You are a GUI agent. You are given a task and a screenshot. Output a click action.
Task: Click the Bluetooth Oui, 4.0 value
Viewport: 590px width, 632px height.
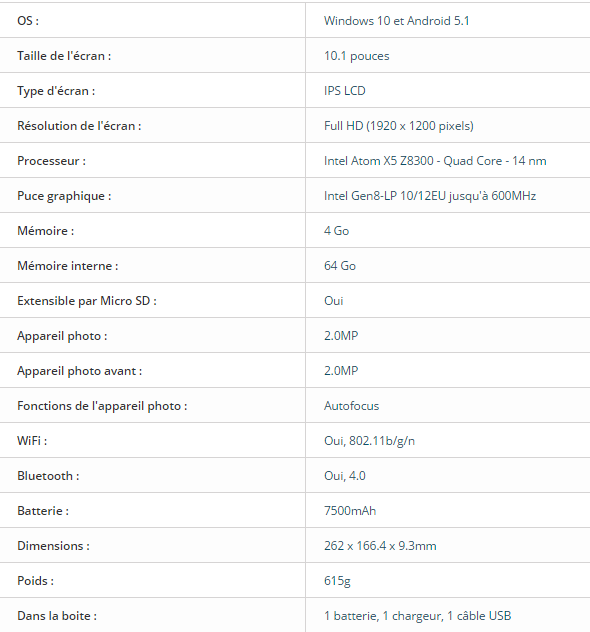(x=345, y=476)
